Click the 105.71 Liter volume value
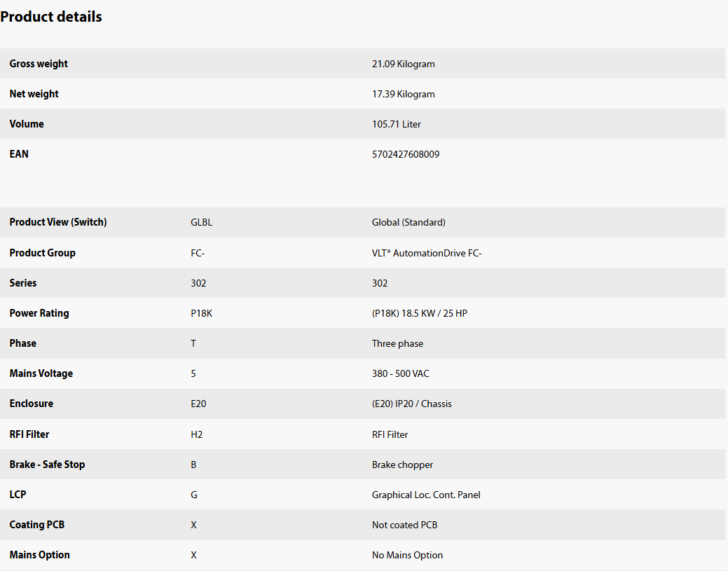The image size is (728, 571). tap(396, 124)
